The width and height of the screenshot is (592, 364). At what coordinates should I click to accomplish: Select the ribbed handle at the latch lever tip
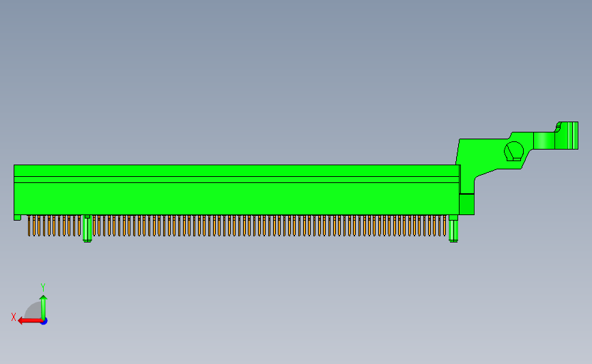coord(567,135)
